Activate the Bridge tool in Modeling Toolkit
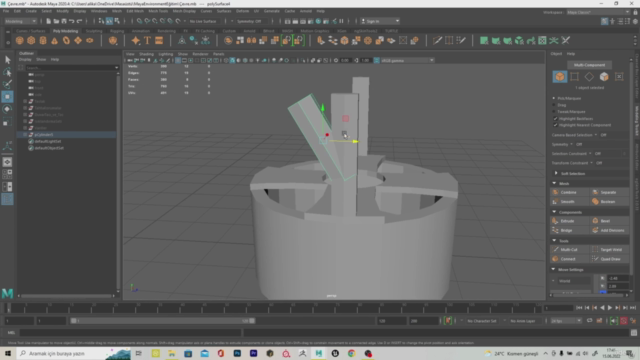 tap(569, 230)
